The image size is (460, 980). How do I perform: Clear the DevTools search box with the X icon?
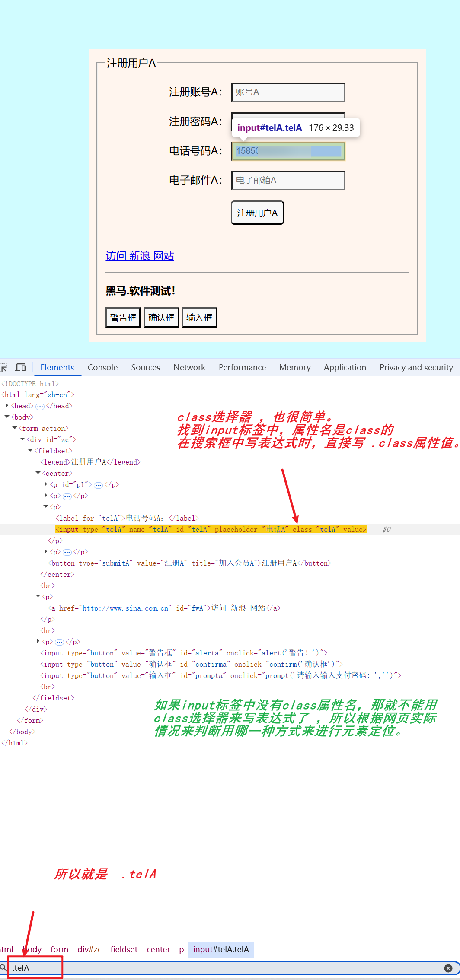448,968
